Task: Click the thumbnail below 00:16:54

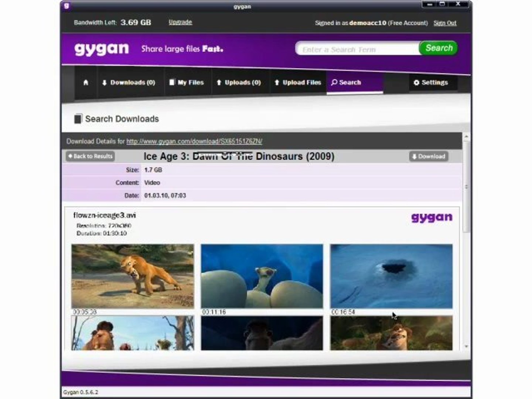Action: pos(391,333)
